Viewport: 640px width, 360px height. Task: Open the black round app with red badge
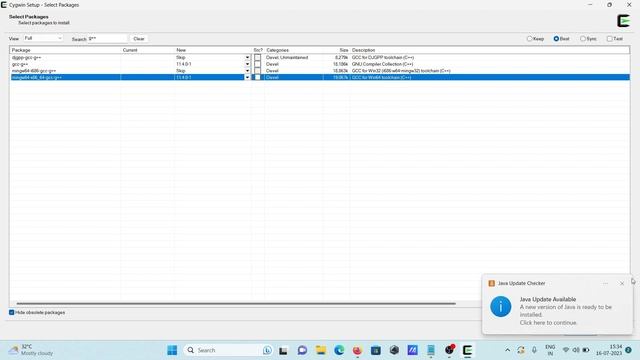tap(449, 350)
